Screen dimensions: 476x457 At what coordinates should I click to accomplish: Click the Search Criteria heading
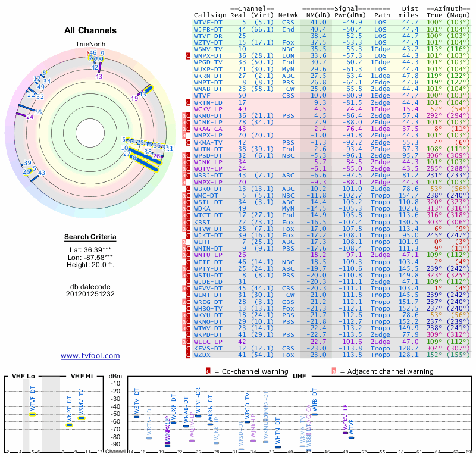90,237
